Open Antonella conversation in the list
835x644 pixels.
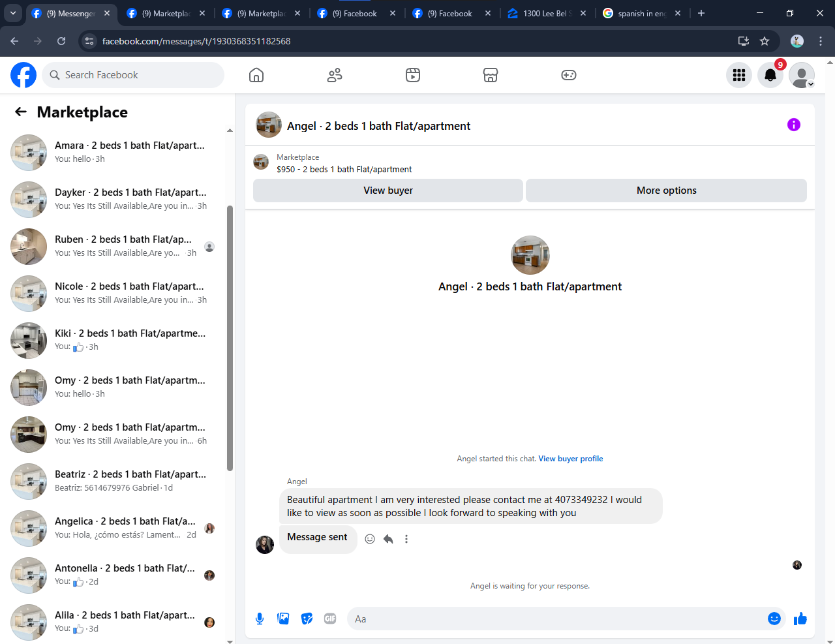click(x=115, y=575)
